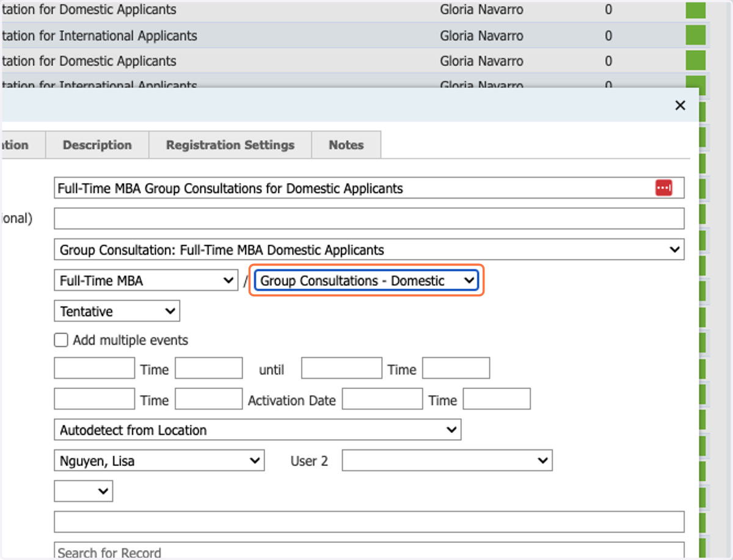Toggle the Add multiple events checkbox
Image resolution: width=733 pixels, height=560 pixels.
click(61, 340)
